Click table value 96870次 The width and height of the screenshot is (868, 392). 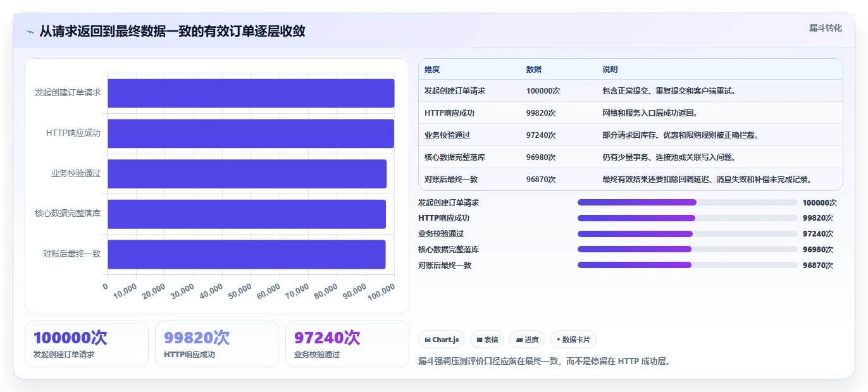[x=541, y=180]
